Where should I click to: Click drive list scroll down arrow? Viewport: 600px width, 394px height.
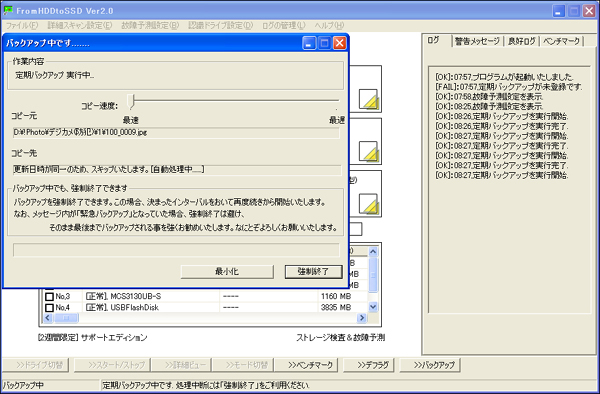[373, 307]
